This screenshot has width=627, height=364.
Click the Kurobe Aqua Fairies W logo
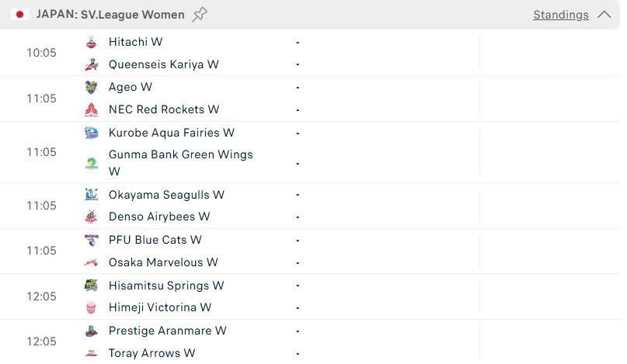[x=91, y=133]
